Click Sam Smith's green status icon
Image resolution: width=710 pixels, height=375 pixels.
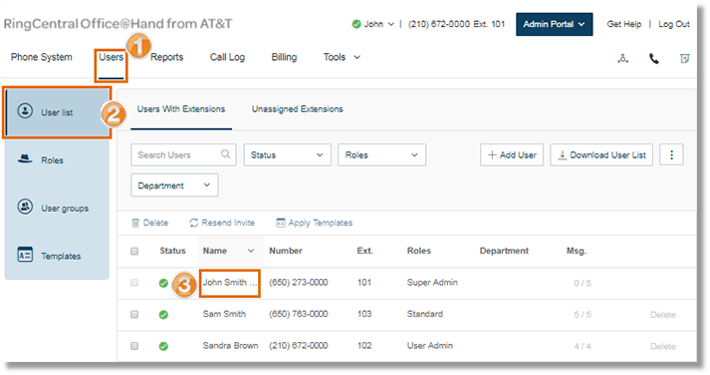pos(163,315)
